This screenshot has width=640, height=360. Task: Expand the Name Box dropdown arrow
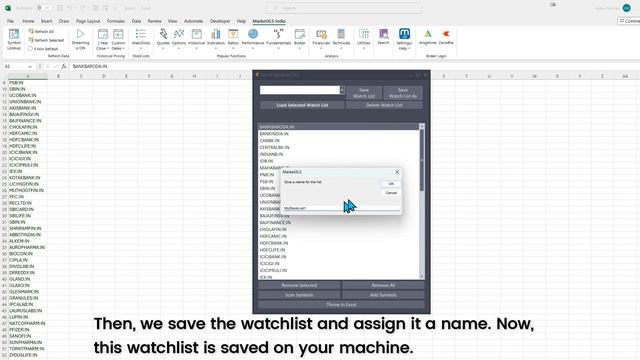[x=30, y=66]
